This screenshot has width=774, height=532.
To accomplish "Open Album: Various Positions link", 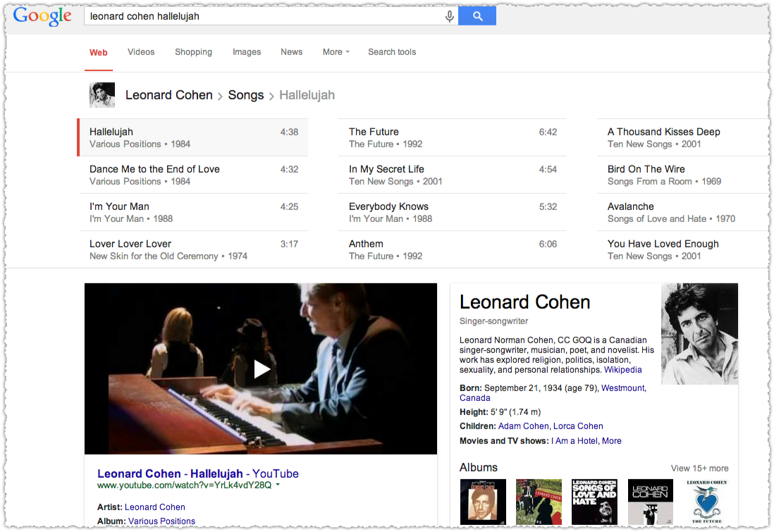I will (161, 521).
